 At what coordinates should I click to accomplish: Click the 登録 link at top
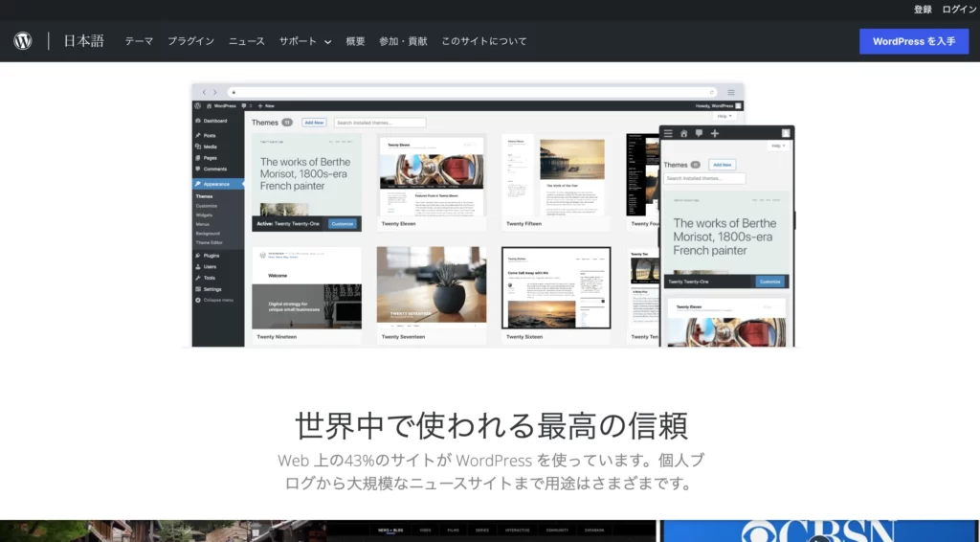923,10
